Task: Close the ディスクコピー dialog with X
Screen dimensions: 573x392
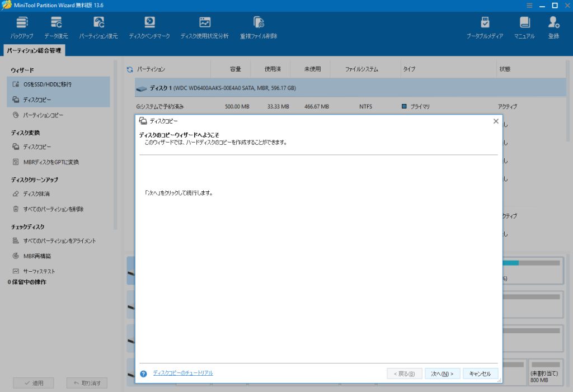Action: pos(496,121)
